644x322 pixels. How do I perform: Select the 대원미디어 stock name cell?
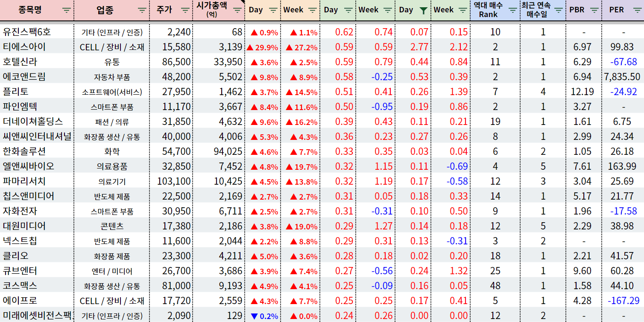[37, 226]
